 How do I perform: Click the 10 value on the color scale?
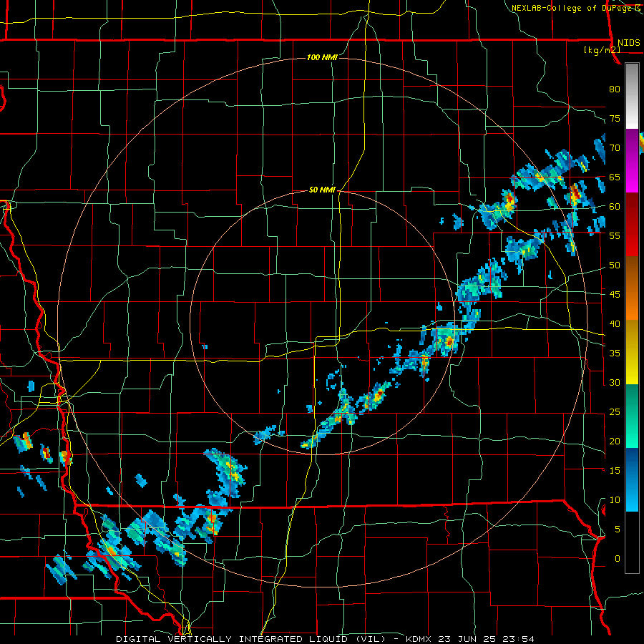[615, 500]
